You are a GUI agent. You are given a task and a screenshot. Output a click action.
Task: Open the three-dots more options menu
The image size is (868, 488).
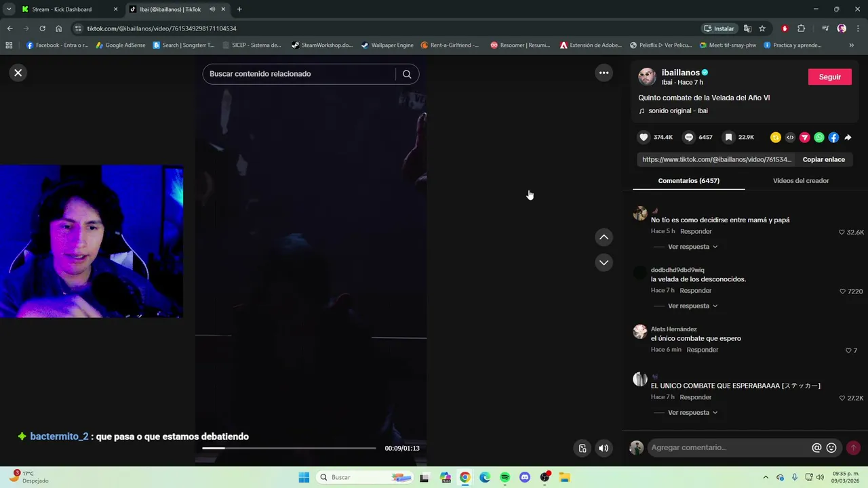(x=604, y=73)
